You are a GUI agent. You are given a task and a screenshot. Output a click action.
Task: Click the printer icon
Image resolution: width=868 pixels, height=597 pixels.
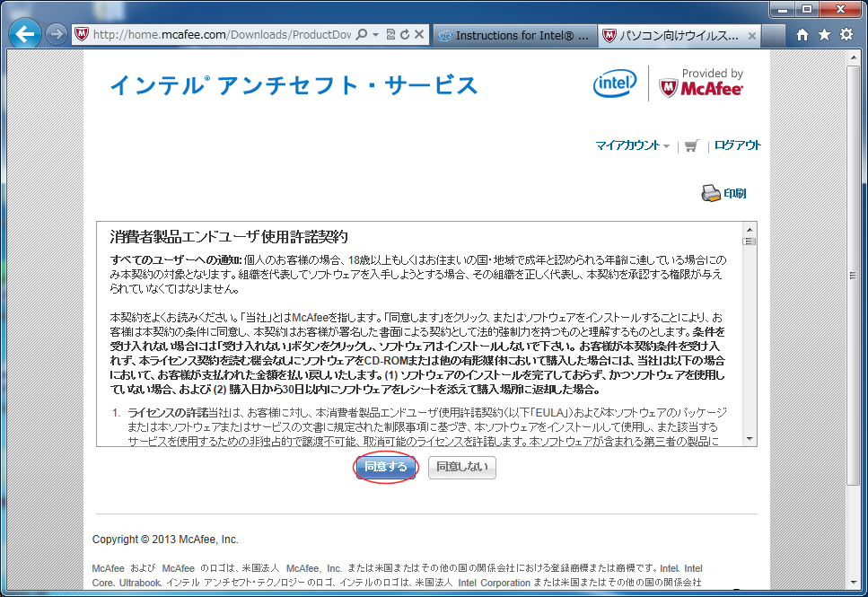[x=711, y=193]
